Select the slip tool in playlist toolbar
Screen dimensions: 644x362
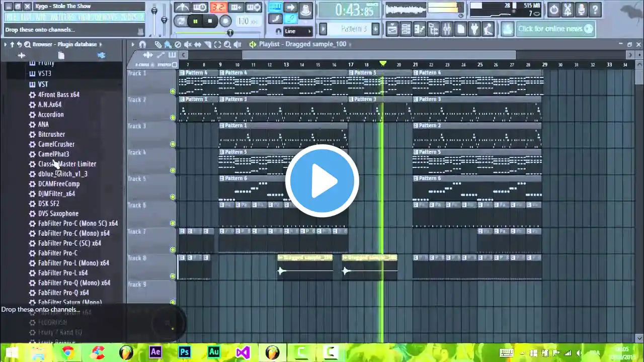pyautogui.click(x=198, y=44)
